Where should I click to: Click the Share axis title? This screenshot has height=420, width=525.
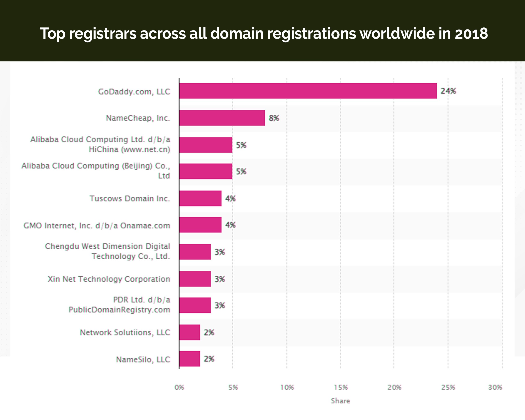[x=340, y=401]
